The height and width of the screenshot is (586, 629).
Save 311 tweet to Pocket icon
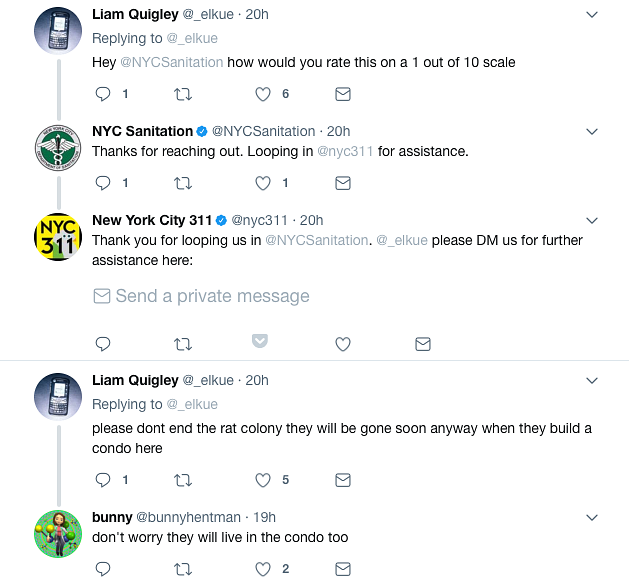259,342
